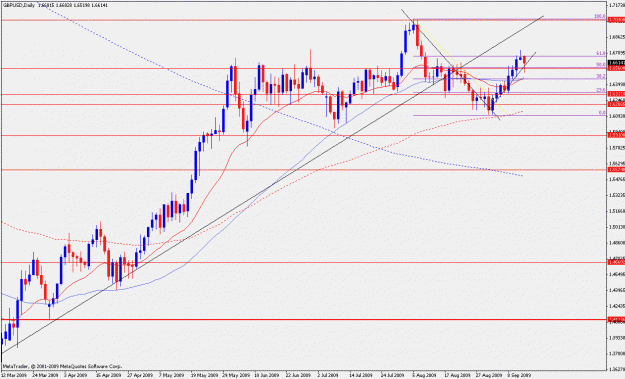
Task: Click the Fibonacci 38.2 level label
Action: (601, 76)
